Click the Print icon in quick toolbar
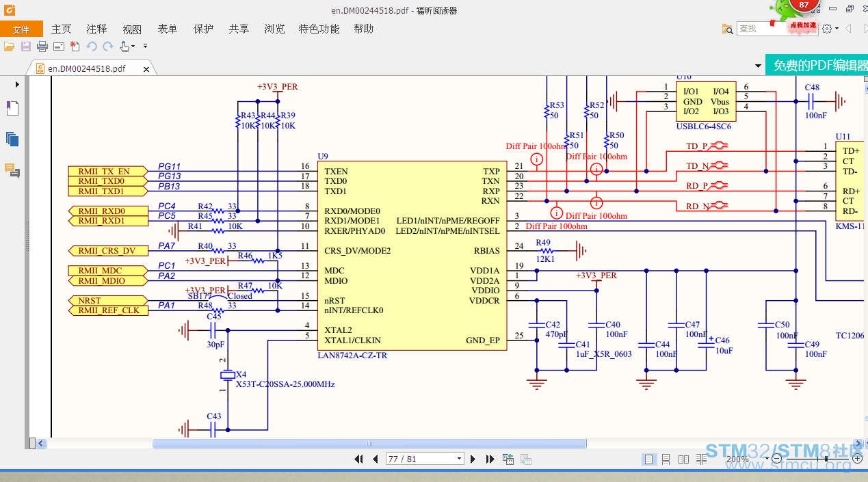Viewport: 868px width, 482px height. [x=42, y=46]
